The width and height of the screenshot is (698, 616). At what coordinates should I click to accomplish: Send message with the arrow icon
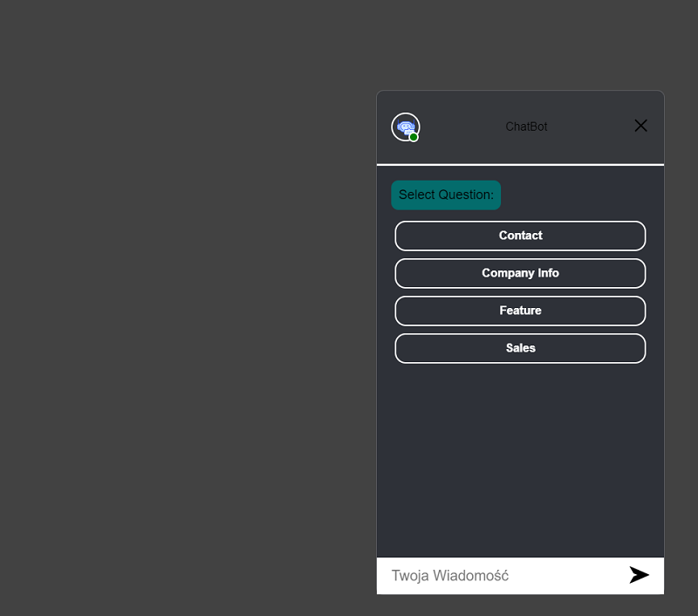(x=639, y=575)
